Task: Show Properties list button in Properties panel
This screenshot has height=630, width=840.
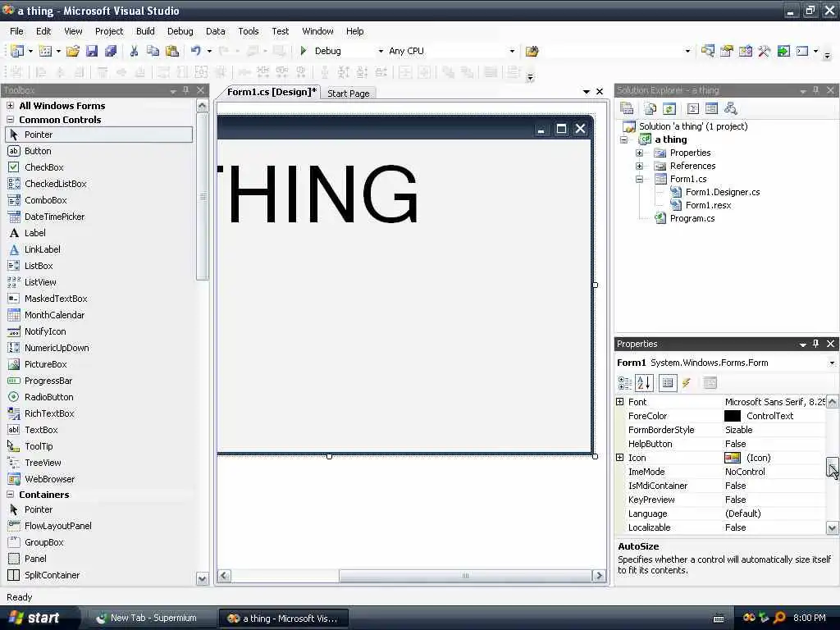Action: [x=668, y=383]
